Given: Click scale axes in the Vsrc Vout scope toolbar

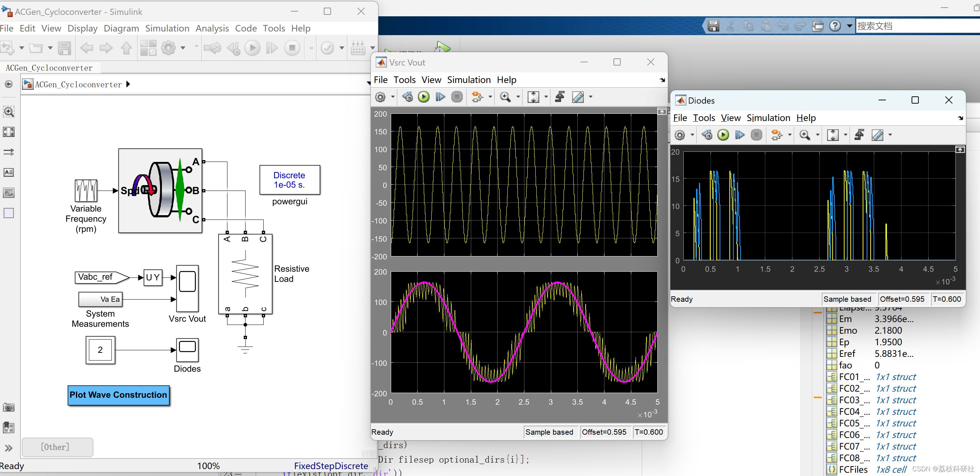Looking at the screenshot, I should [533, 97].
